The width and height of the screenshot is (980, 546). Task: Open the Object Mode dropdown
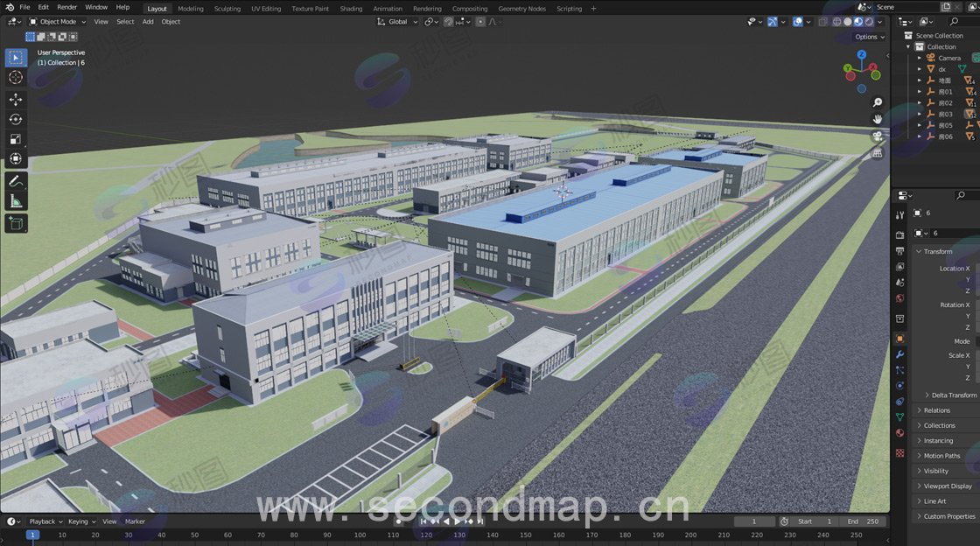(57, 22)
